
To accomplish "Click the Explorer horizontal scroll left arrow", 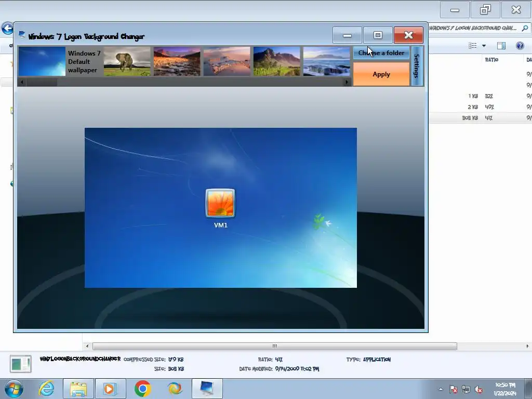I will click(87, 346).
